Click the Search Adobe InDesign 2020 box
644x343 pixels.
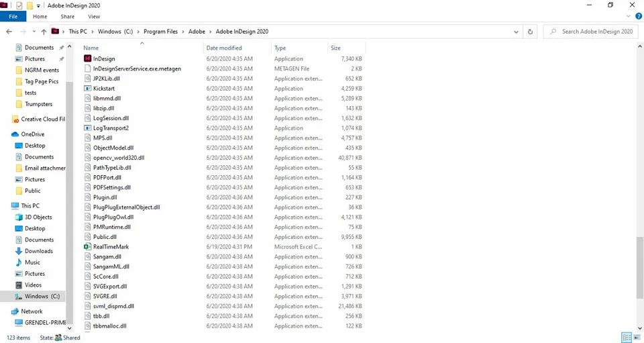[x=590, y=32]
